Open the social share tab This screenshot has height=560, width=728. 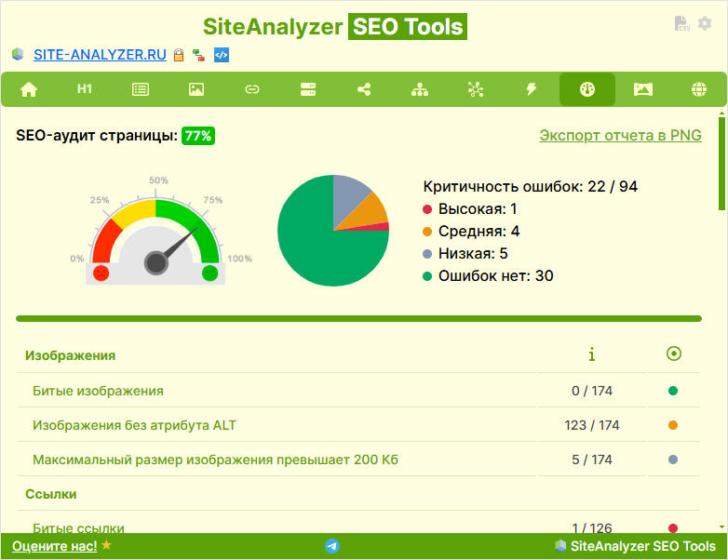point(364,89)
